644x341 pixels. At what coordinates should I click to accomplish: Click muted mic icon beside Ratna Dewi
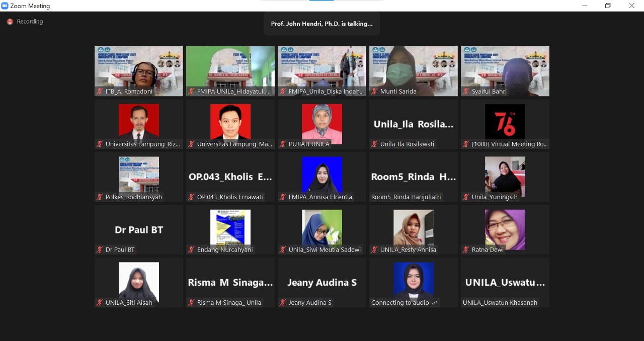tap(466, 250)
